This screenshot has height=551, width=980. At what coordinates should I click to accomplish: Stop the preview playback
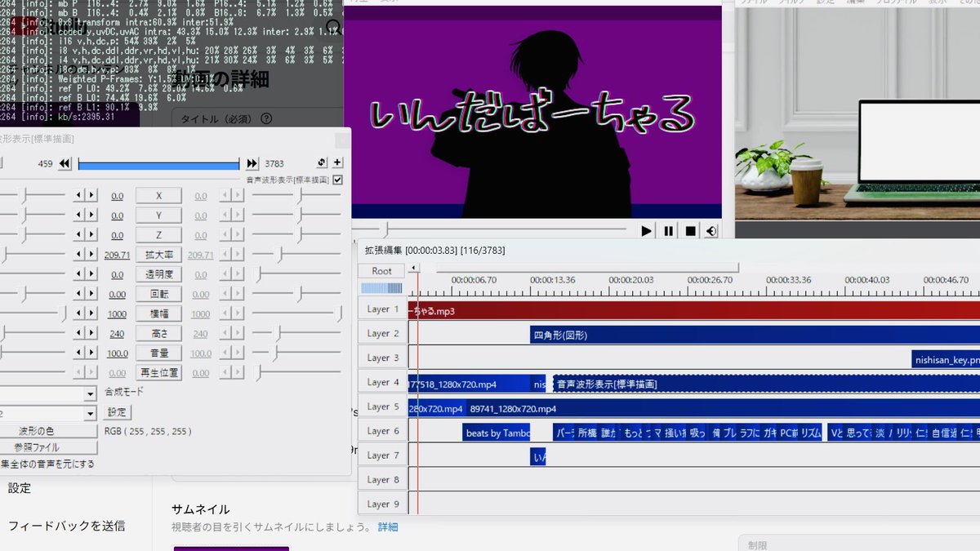(690, 231)
